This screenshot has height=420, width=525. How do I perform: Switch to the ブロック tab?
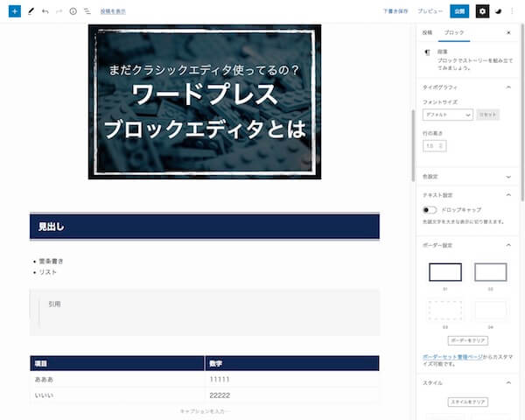tap(454, 32)
